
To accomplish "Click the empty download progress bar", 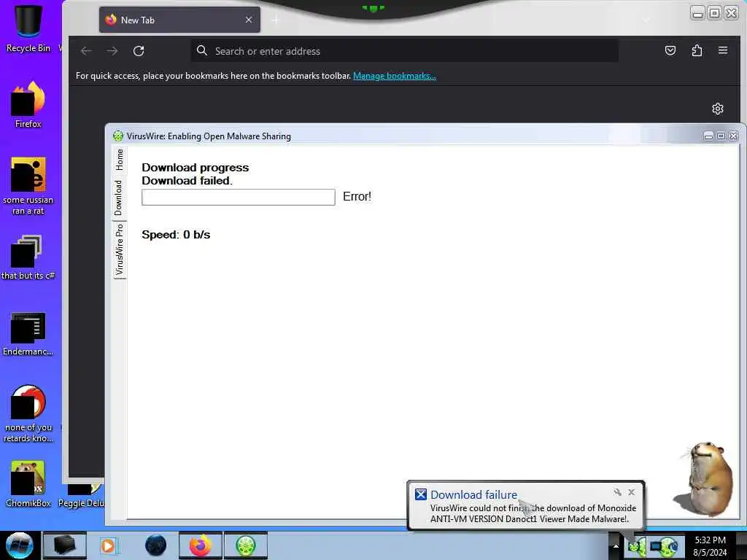I will (x=239, y=197).
